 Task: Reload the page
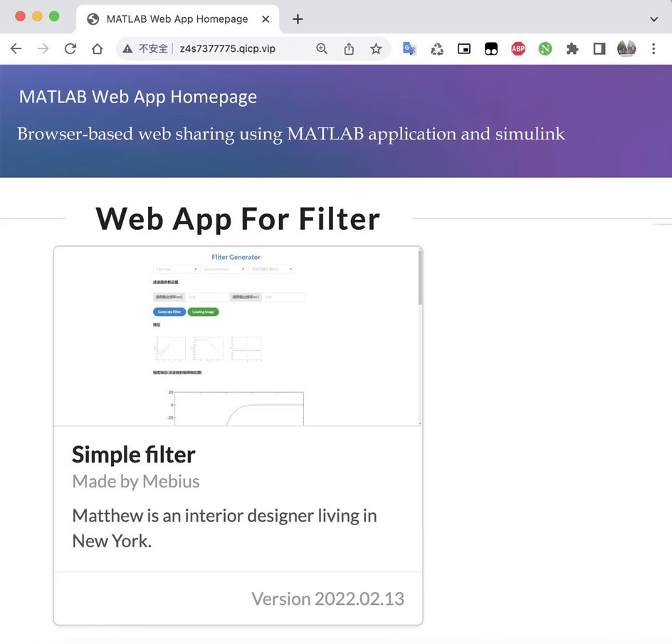pyautogui.click(x=70, y=48)
